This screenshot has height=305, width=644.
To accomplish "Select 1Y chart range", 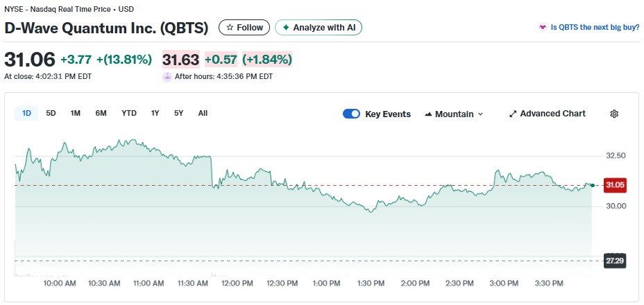I will pos(155,113).
